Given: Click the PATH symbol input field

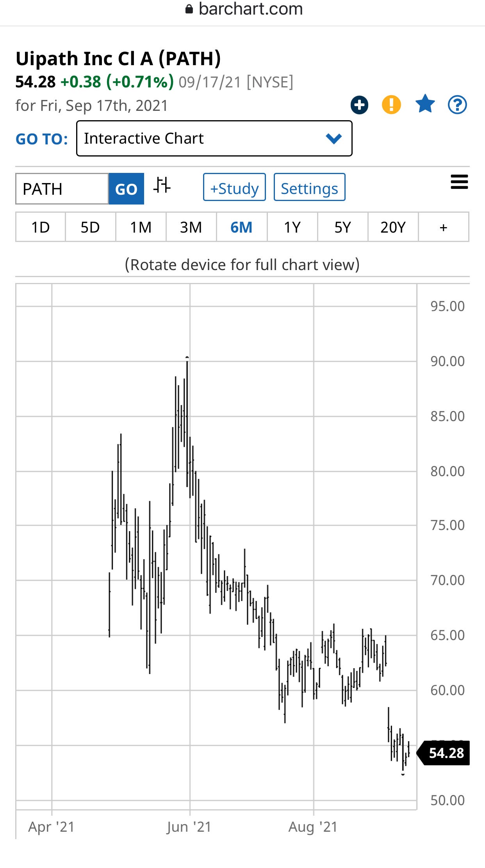Looking at the screenshot, I should (62, 189).
